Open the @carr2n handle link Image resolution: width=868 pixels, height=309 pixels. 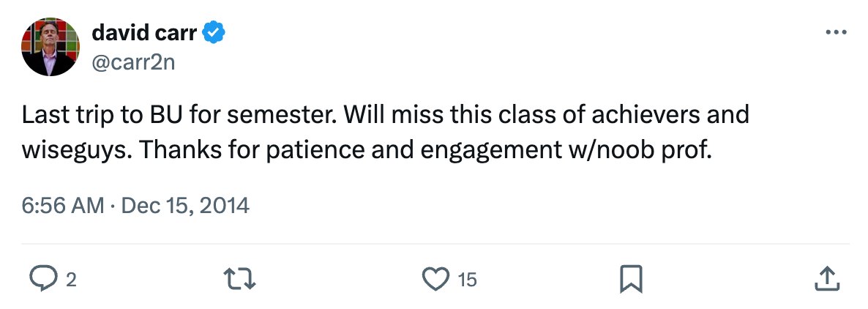(133, 62)
